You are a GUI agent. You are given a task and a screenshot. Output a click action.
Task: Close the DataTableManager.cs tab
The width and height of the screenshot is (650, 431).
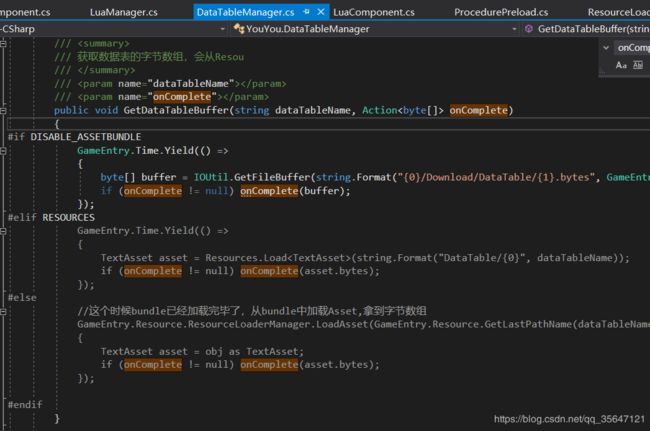click(x=320, y=12)
